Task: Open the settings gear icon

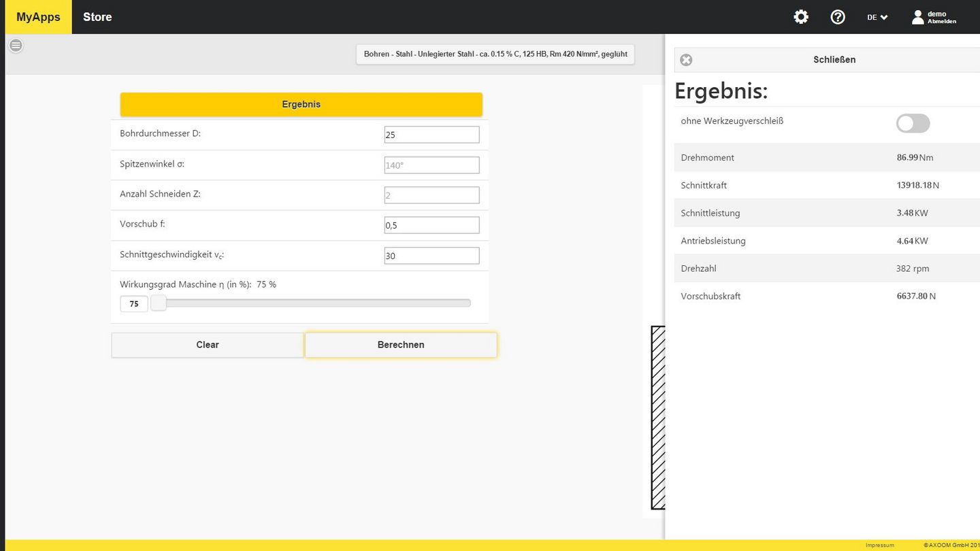Action: pyautogui.click(x=801, y=17)
